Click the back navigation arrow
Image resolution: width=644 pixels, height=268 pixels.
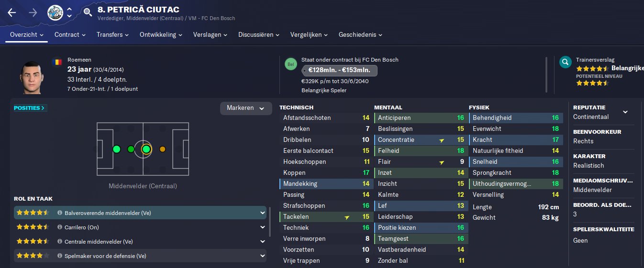click(12, 13)
